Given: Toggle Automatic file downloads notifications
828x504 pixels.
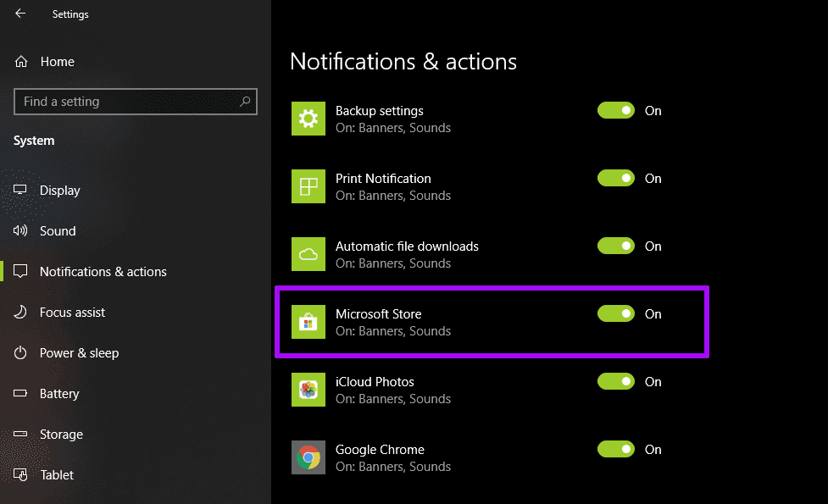Looking at the screenshot, I should (x=616, y=246).
